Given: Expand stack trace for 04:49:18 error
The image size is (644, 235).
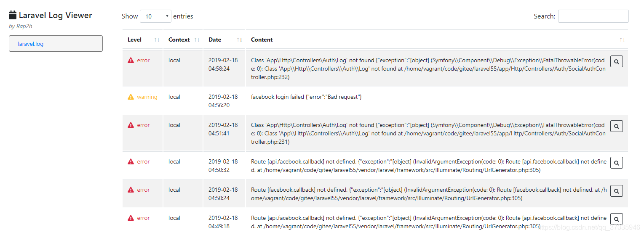Looking at the screenshot, I should point(616,219).
